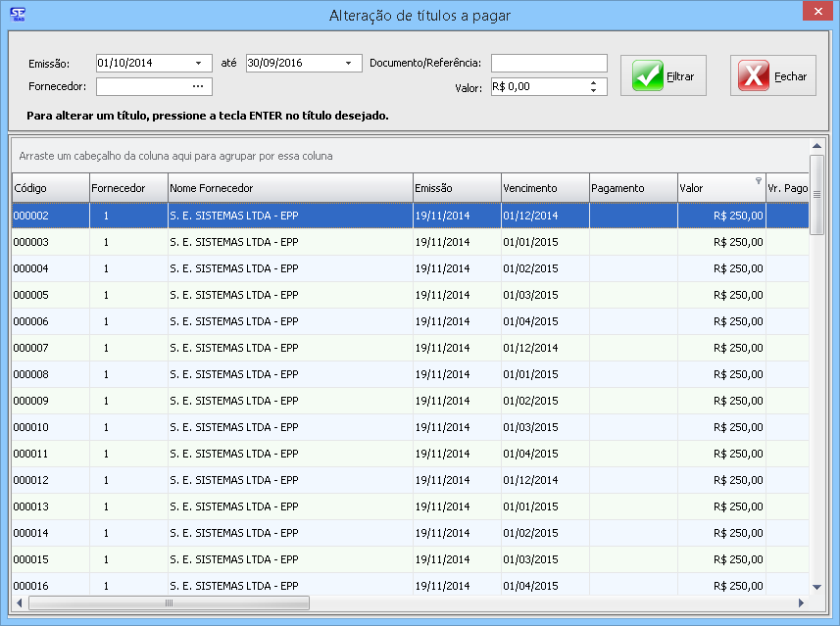The image size is (840, 626).
Task: Open the Fornecedor lookup ellipsis button
Action: [197, 86]
